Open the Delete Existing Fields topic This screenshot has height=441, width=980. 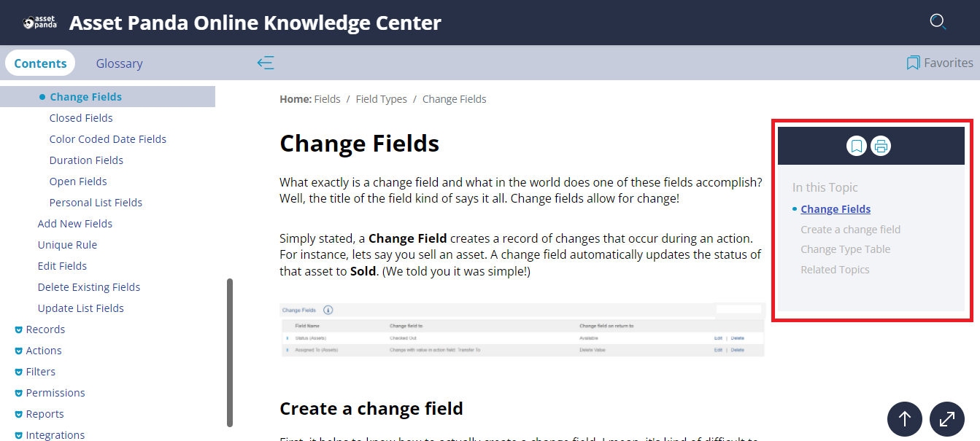[x=89, y=287]
